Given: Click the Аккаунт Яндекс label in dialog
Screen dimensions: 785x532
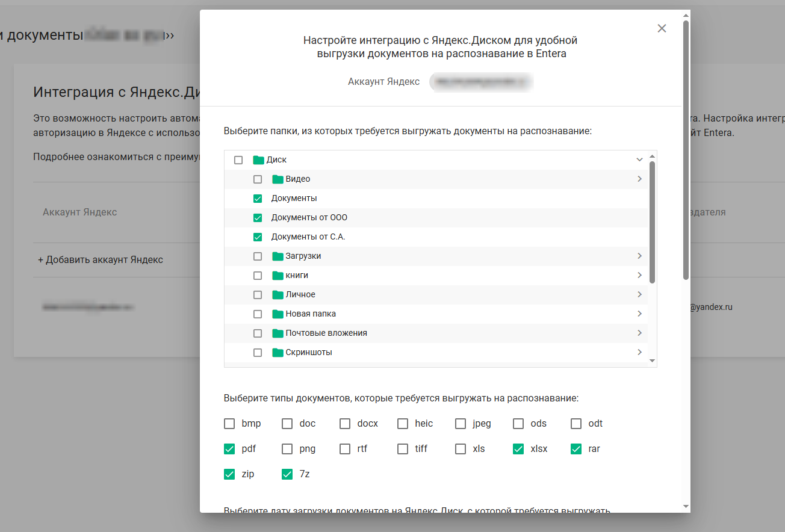Looking at the screenshot, I should [x=384, y=82].
